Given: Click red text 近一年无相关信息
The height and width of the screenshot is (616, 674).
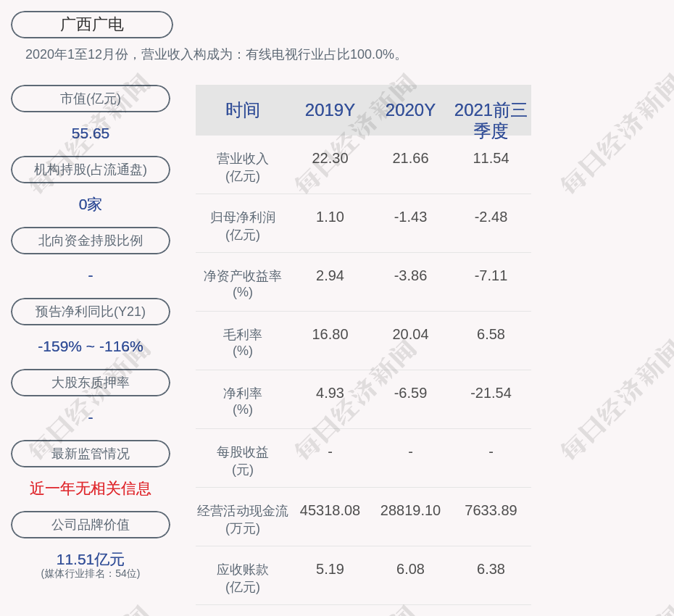Looking at the screenshot, I should click(x=91, y=488).
